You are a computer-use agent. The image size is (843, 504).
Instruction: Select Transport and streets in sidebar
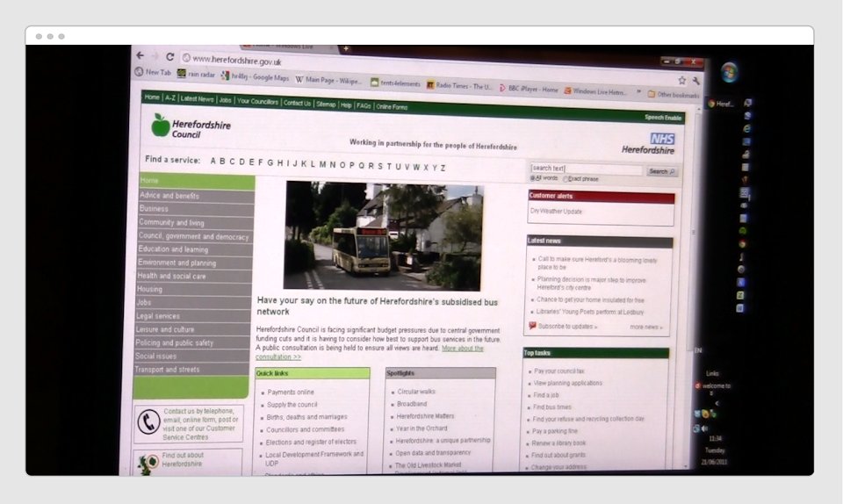(192, 370)
